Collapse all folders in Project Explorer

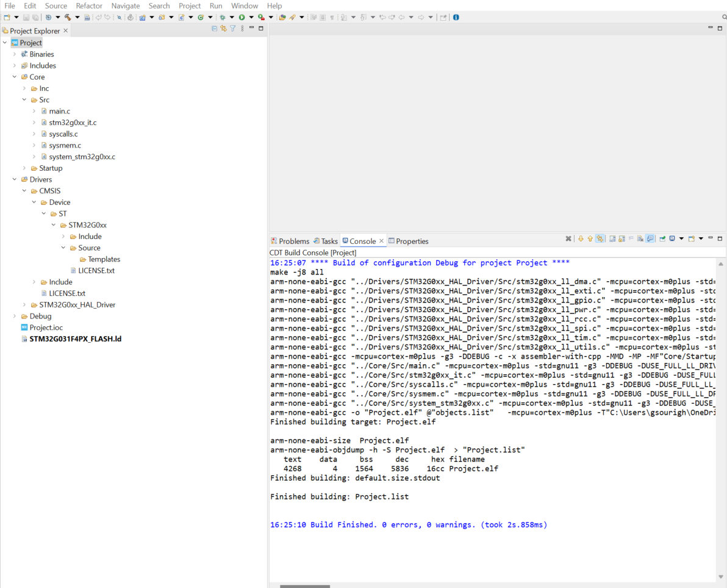point(215,29)
